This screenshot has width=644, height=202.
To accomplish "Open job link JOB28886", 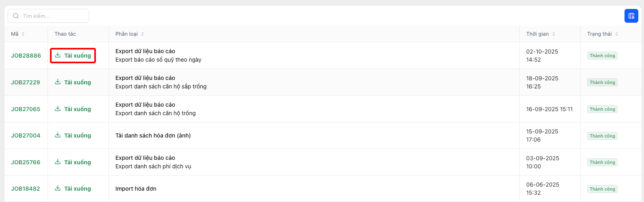I will [x=26, y=56].
